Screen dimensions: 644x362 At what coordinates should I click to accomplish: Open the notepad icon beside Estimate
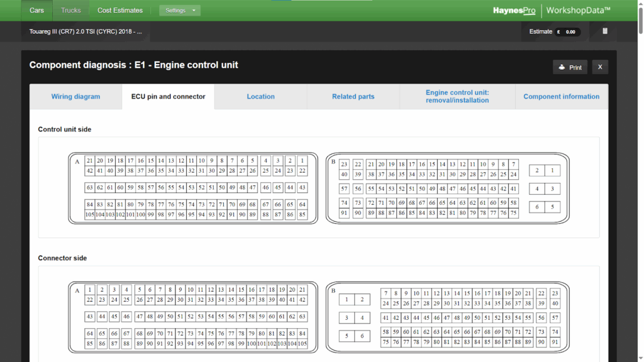pyautogui.click(x=605, y=31)
